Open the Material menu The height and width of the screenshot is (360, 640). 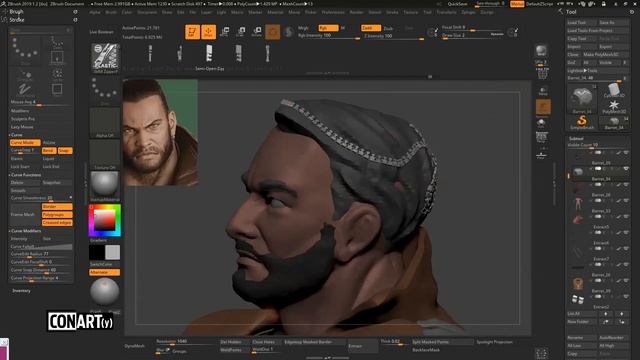pyautogui.click(x=275, y=12)
